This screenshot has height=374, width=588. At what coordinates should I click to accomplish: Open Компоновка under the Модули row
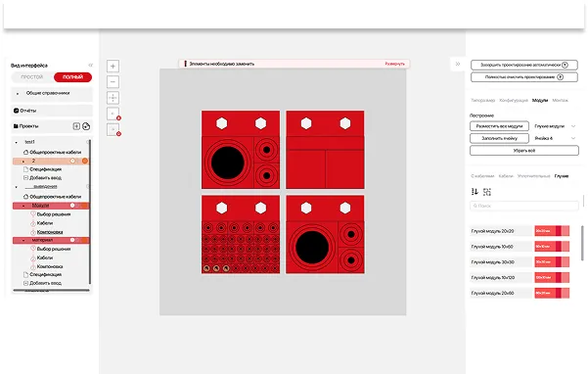(x=50, y=232)
